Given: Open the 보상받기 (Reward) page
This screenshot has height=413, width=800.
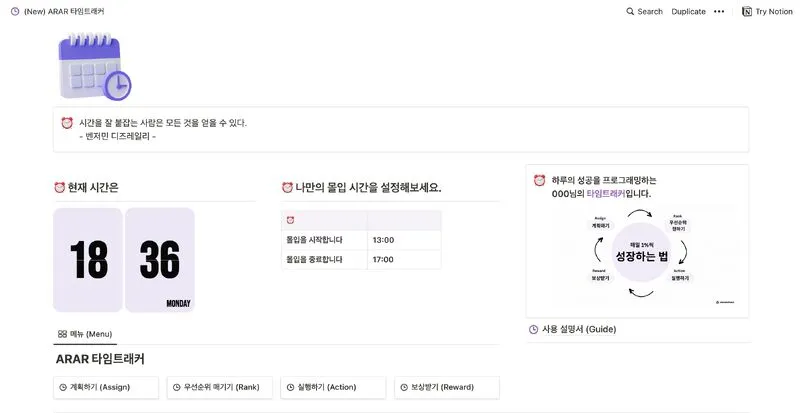Looking at the screenshot, I should point(446,386).
